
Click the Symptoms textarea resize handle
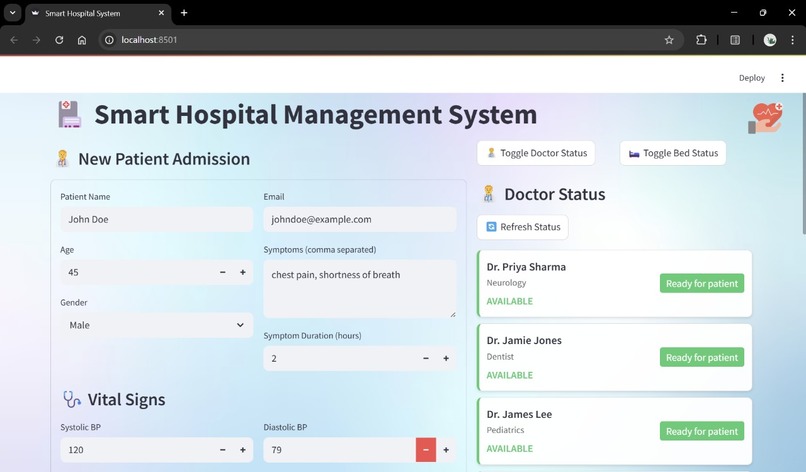pos(453,314)
